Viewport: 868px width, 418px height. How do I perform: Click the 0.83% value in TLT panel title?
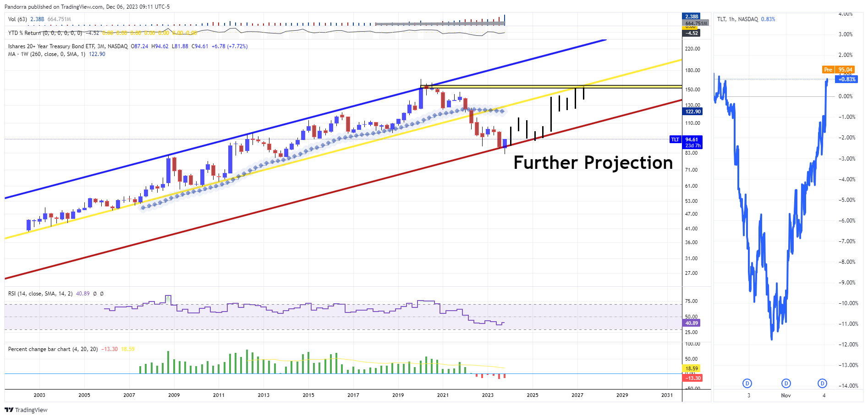pos(768,19)
